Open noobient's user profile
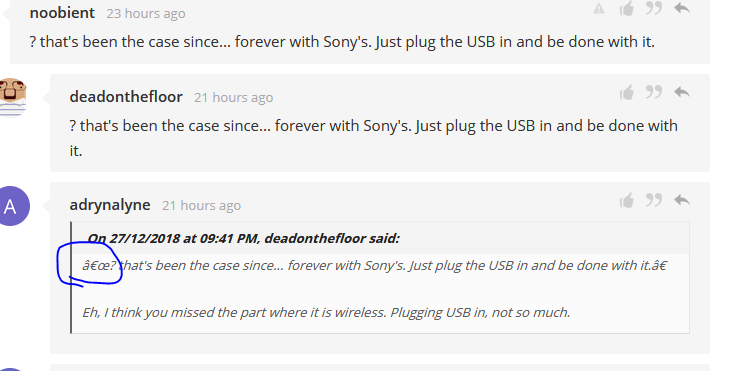Image resolution: width=754 pixels, height=371 pixels. pyautogui.click(x=62, y=12)
